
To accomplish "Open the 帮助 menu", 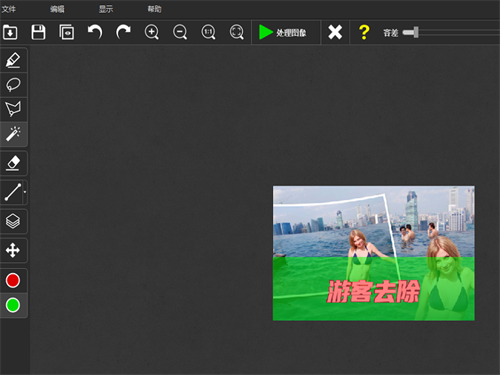I will 155,9.
